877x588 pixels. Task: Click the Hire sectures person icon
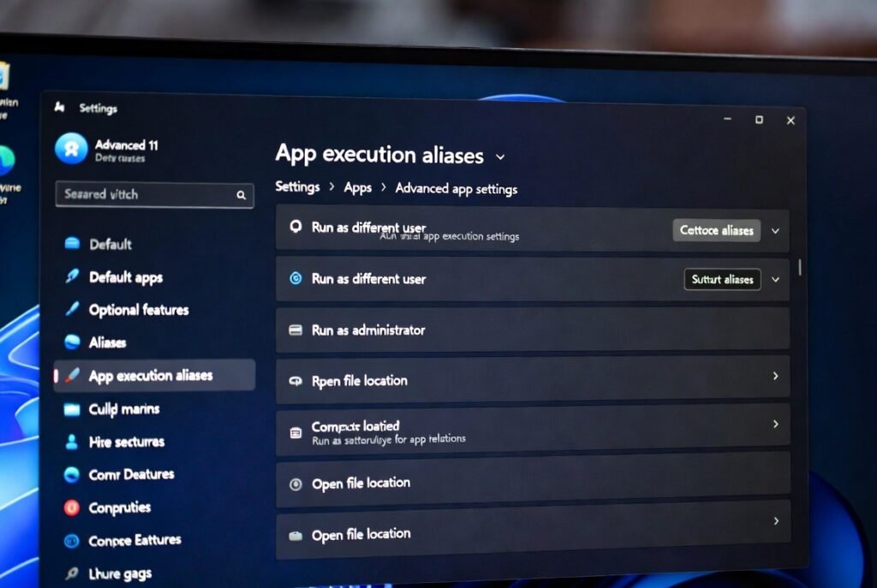click(72, 442)
